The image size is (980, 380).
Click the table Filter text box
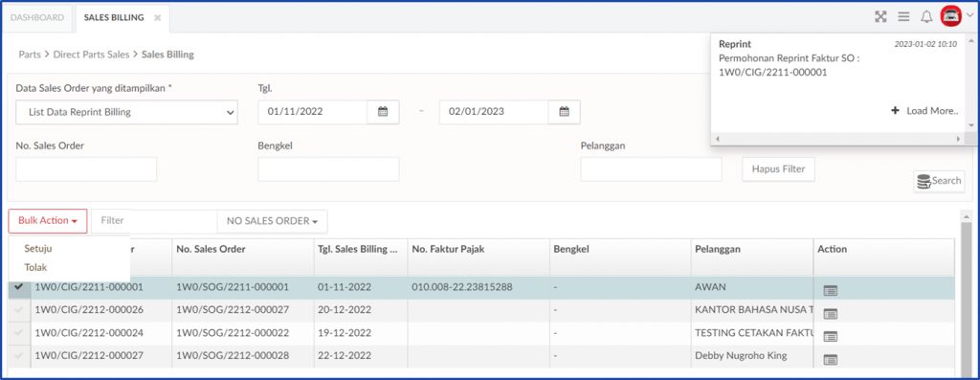tap(154, 220)
